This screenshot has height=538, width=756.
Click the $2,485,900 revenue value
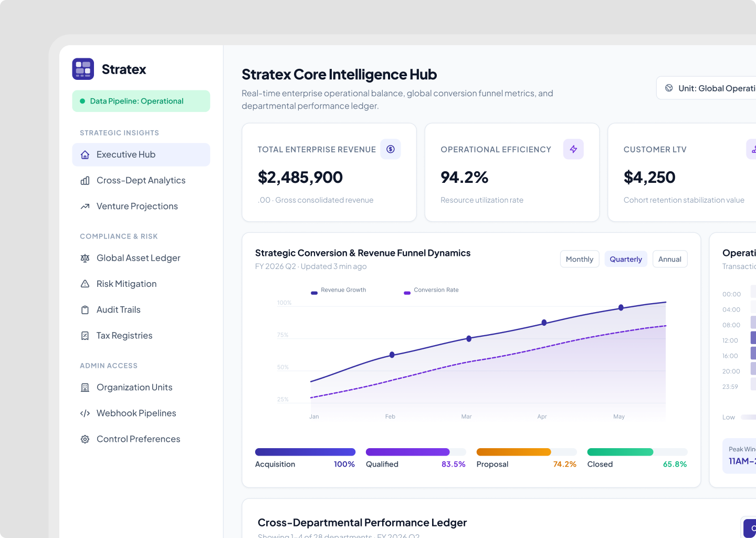click(x=300, y=178)
